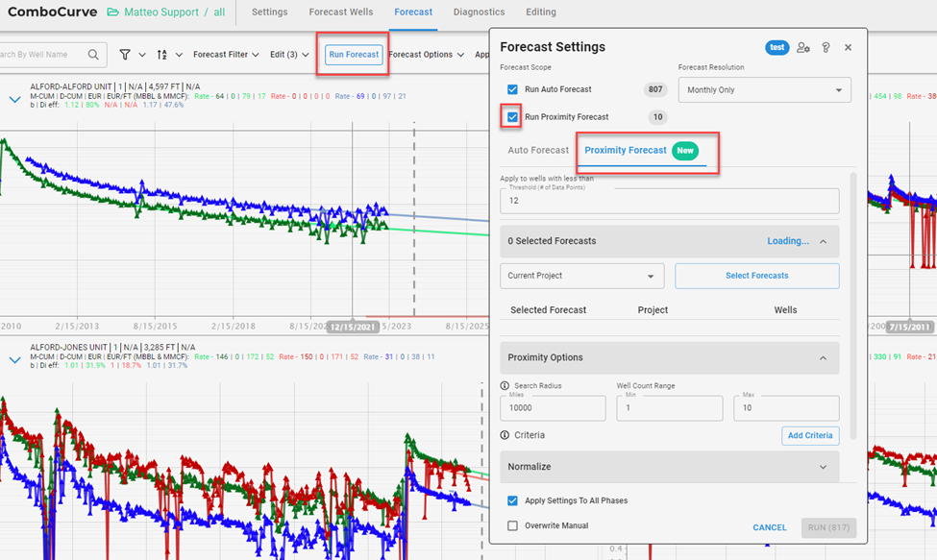Open user settings icon in Forecast Settings
Image resolution: width=937 pixels, height=560 pixels.
point(803,47)
